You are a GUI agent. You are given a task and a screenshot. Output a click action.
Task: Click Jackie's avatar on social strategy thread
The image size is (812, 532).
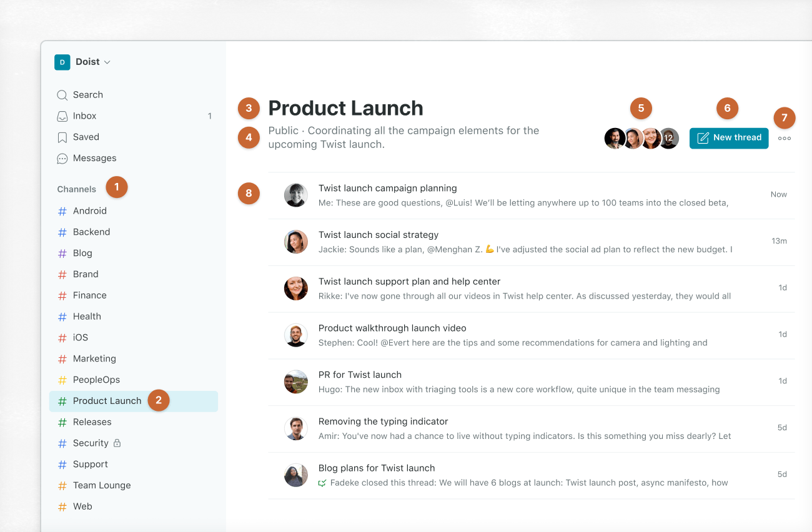click(x=296, y=242)
